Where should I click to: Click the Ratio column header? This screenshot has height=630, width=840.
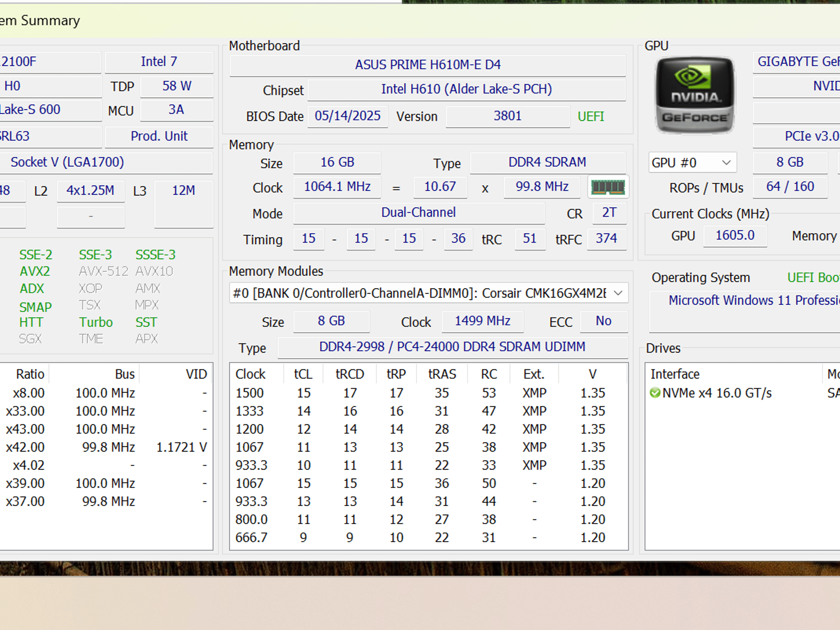click(25, 374)
